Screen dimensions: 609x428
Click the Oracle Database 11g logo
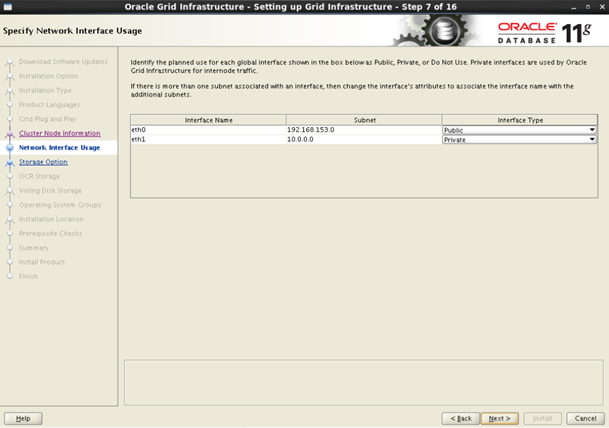(545, 33)
